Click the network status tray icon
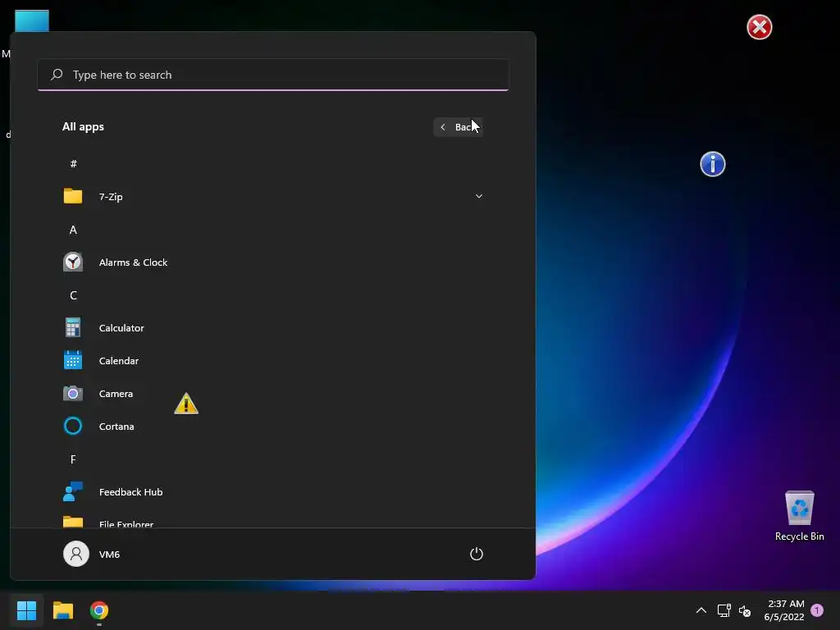 tap(724, 610)
